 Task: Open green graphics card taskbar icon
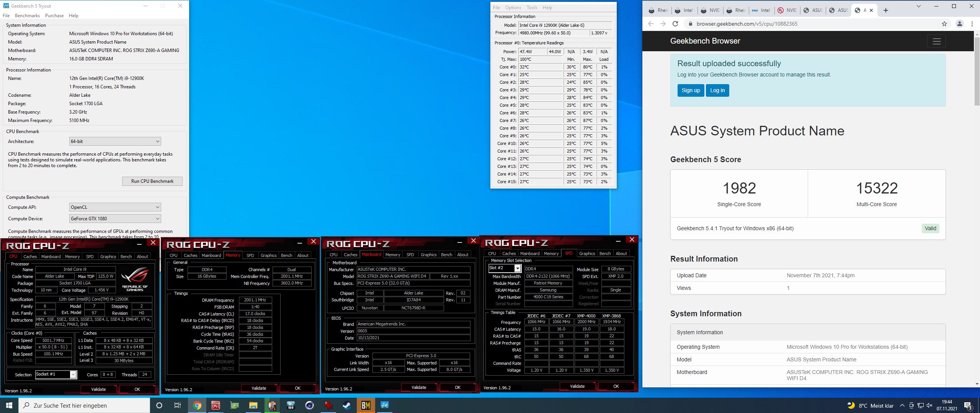pyautogui.click(x=235, y=405)
